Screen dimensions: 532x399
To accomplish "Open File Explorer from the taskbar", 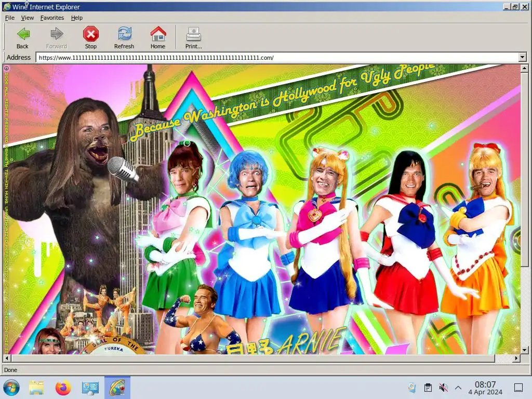I will (36, 388).
